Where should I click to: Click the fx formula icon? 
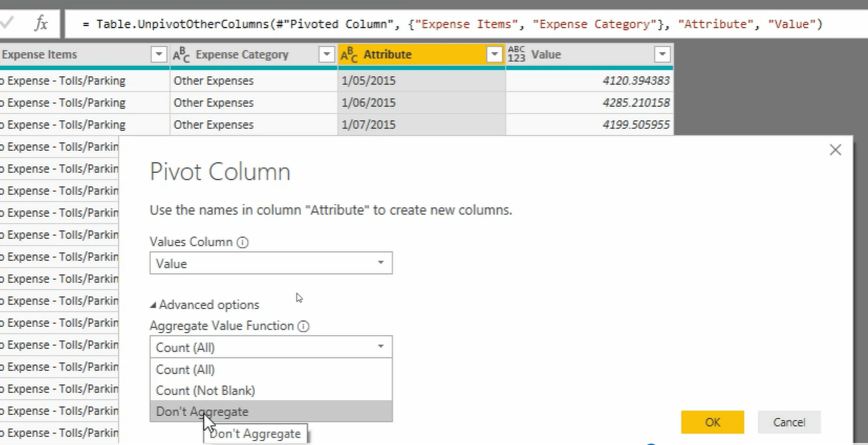click(41, 24)
